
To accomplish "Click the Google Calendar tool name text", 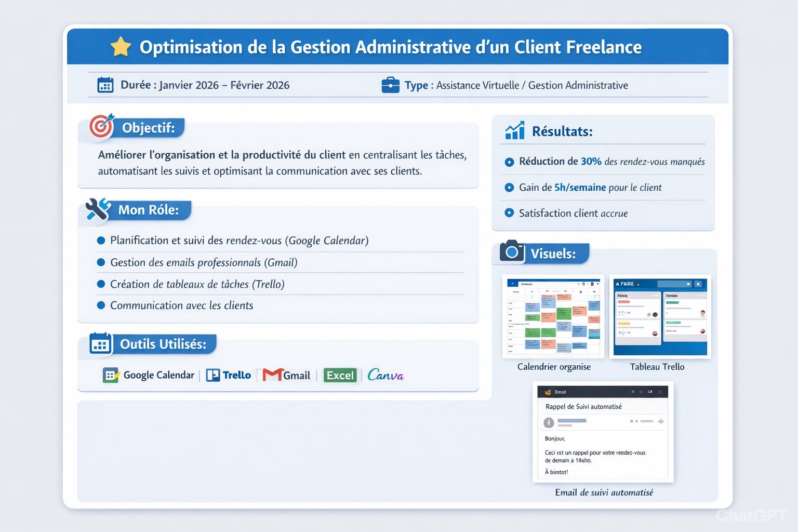I will (159, 375).
